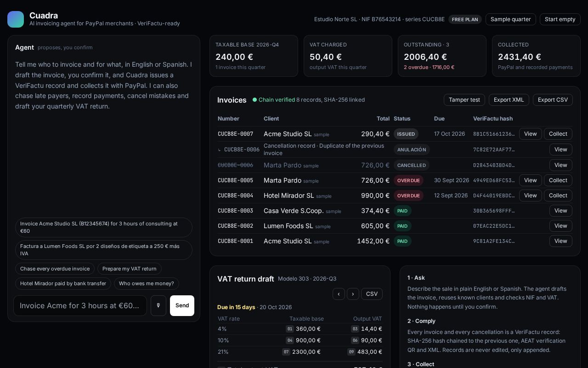View invoice CUCB8E-0007
Viewport: 588px width, 368px height.
click(530, 134)
